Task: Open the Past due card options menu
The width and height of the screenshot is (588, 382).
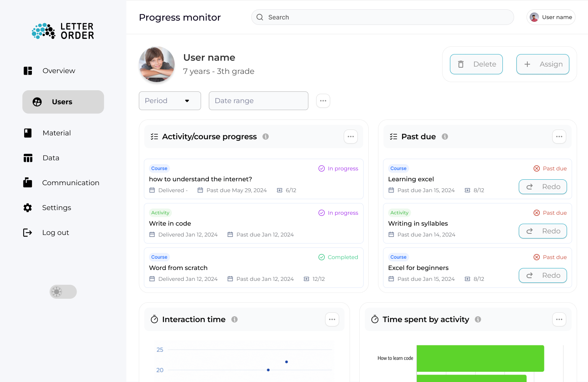Action: click(559, 137)
